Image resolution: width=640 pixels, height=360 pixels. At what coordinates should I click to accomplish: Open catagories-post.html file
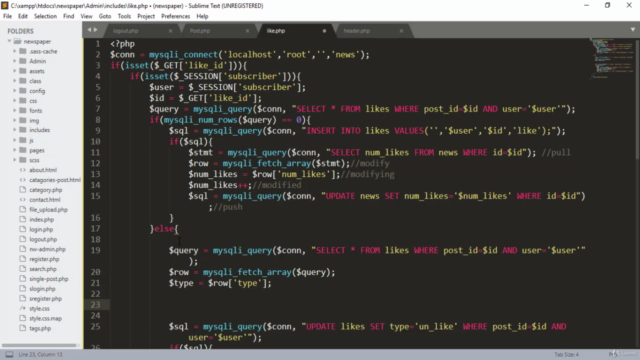55,180
